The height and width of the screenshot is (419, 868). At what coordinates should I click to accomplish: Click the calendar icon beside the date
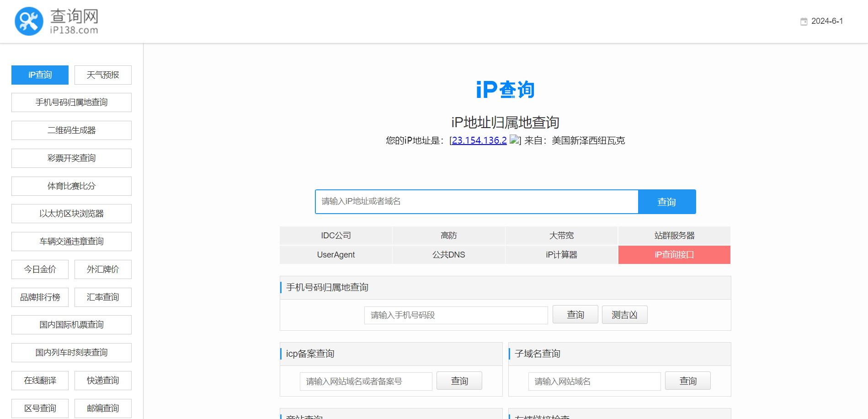click(x=804, y=21)
